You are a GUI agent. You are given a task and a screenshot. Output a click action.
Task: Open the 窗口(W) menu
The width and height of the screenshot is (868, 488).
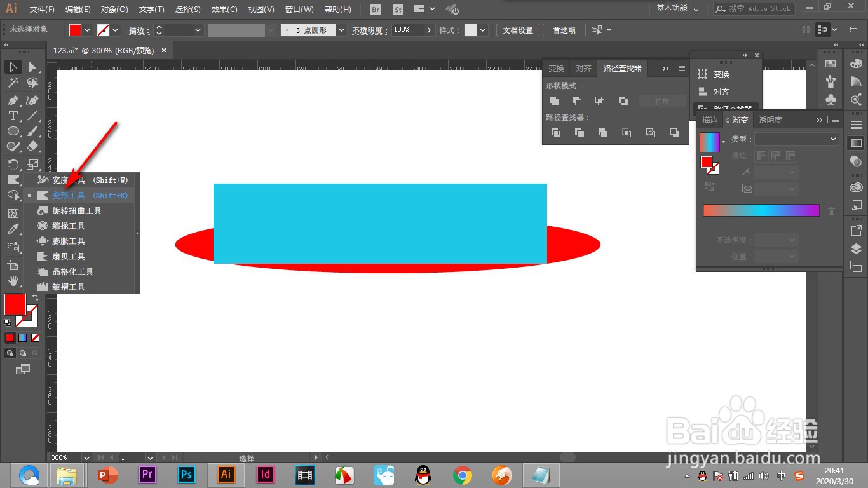[299, 10]
